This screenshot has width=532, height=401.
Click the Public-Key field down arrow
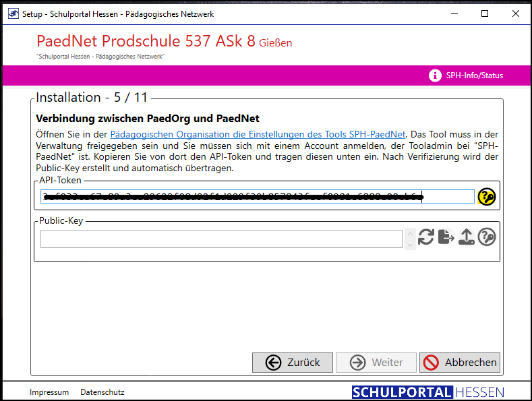[410, 245]
